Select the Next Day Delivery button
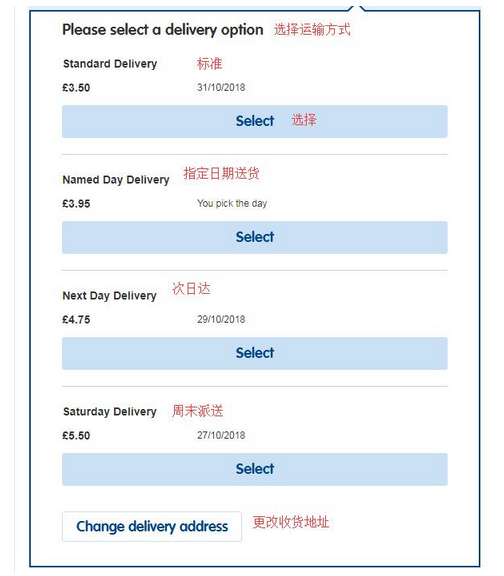Viewport: 504px width, 576px height. (x=255, y=353)
